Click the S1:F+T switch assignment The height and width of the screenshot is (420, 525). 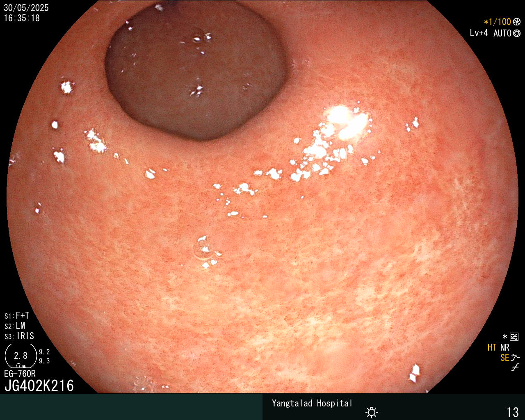17,316
